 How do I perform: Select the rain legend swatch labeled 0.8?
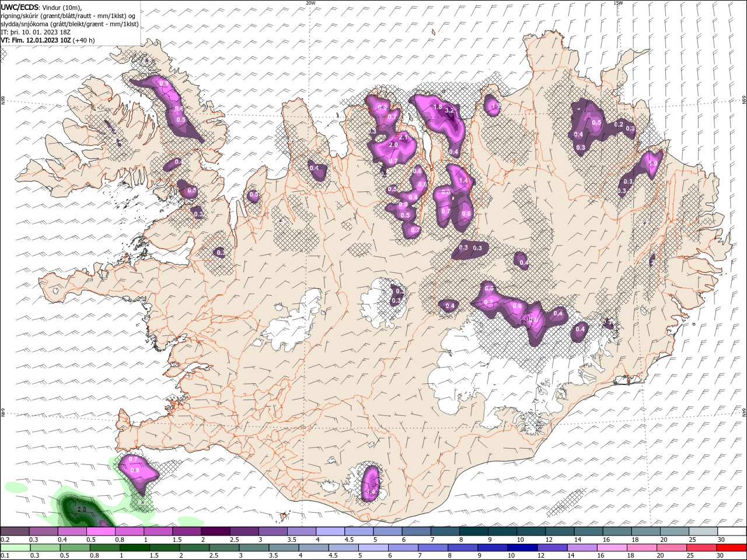104,548
